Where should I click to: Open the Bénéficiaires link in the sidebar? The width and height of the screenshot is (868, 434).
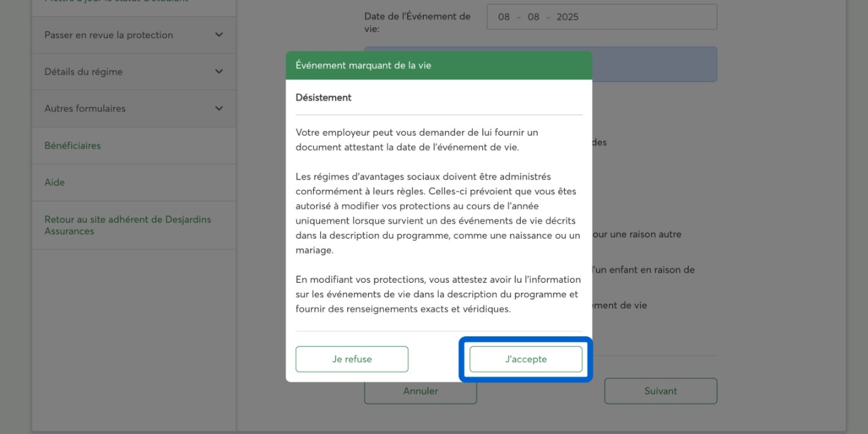coord(73,146)
